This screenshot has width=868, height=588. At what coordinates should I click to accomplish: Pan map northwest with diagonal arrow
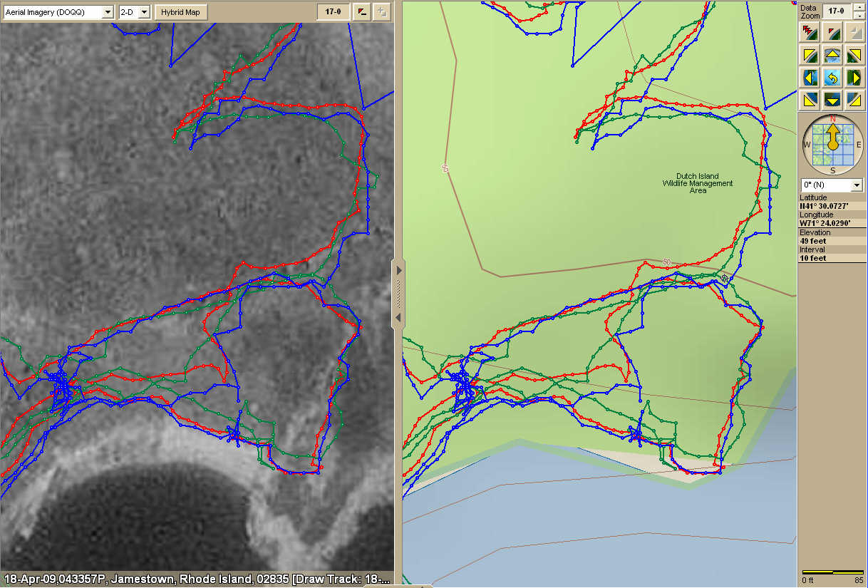(810, 55)
